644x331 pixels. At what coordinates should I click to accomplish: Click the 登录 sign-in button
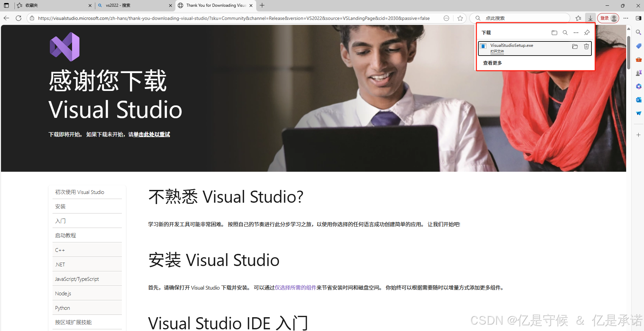(608, 18)
